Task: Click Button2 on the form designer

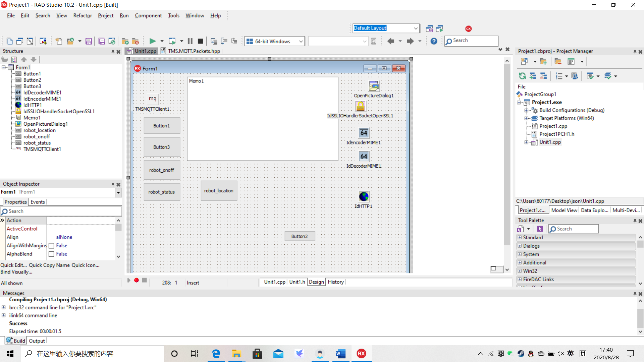Action: click(300, 236)
